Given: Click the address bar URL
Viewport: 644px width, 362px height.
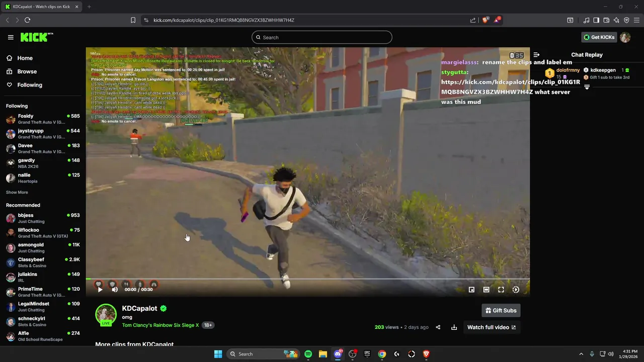Looking at the screenshot, I should click(224, 20).
